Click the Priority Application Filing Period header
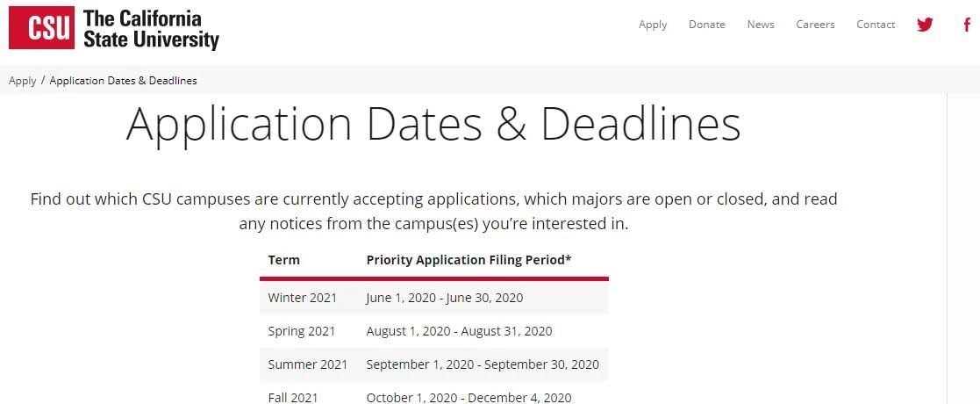 pyautogui.click(x=469, y=260)
